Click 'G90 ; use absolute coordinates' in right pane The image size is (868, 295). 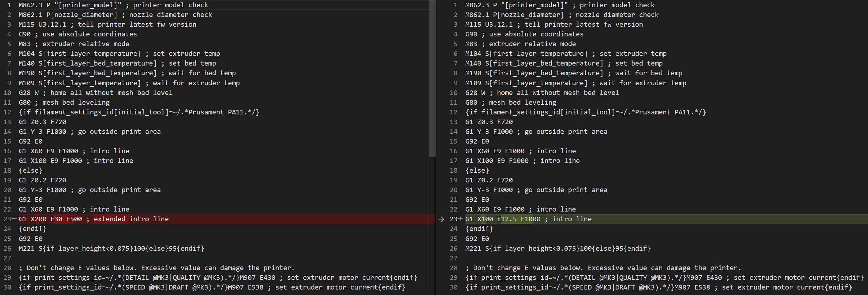click(524, 34)
